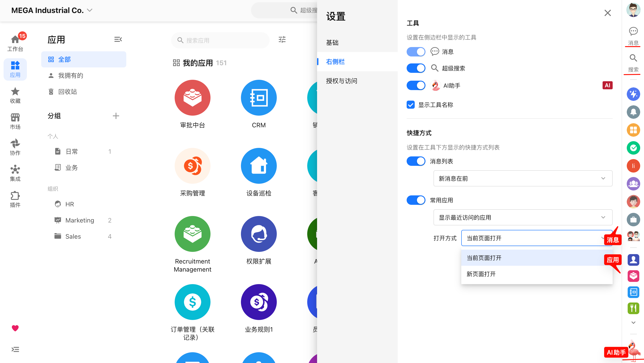Click the 审批中台 app icon
The image size is (644, 363).
click(193, 97)
